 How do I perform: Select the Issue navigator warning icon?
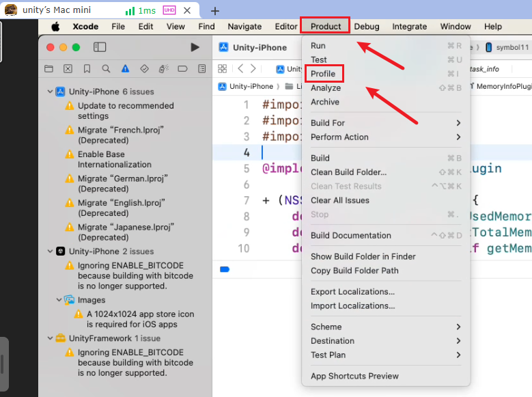pyautogui.click(x=125, y=69)
